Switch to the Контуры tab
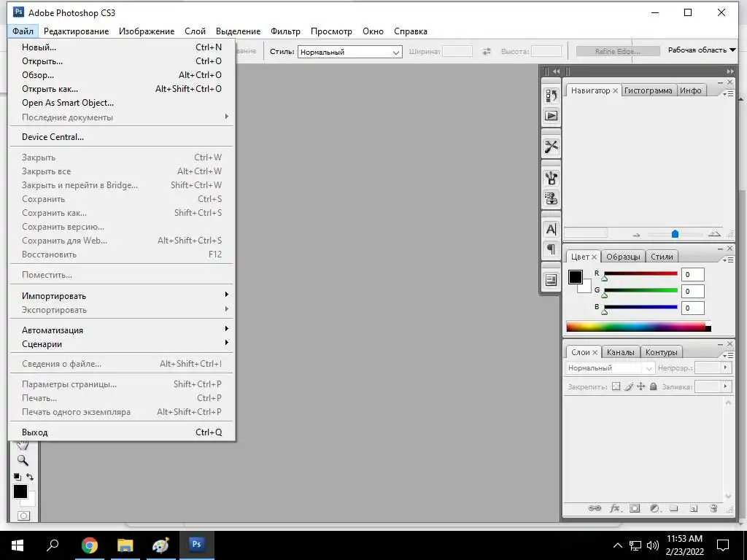This screenshot has height=560, width=747. pos(661,352)
